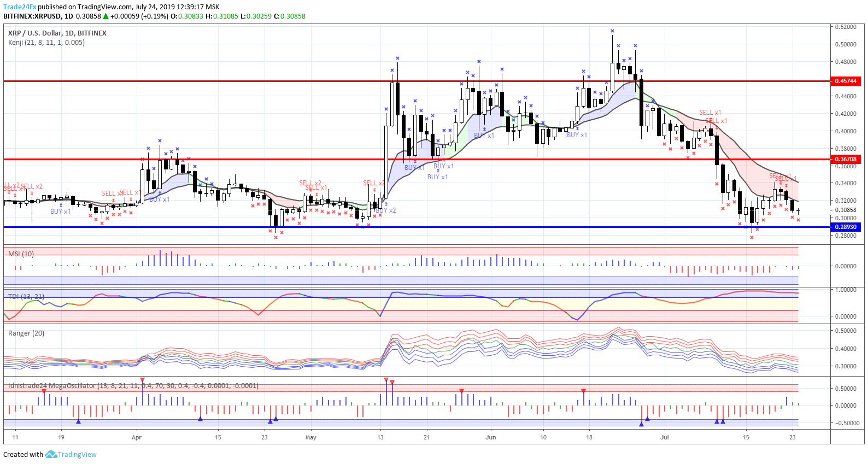Image resolution: width=868 pixels, height=464 pixels.
Task: Click the high value H:0.31085 in header
Action: (222, 16)
